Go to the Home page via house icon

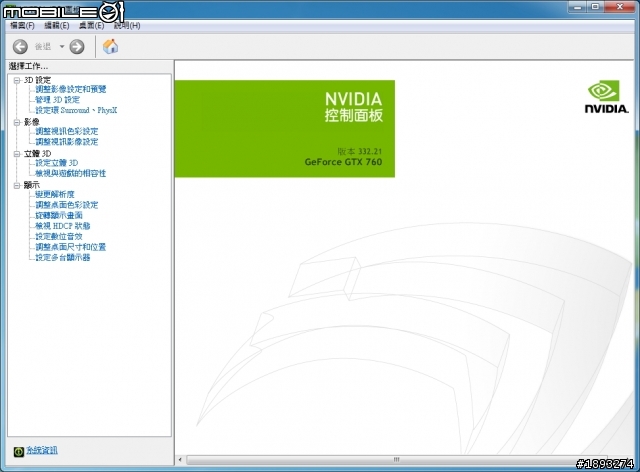click(x=110, y=46)
